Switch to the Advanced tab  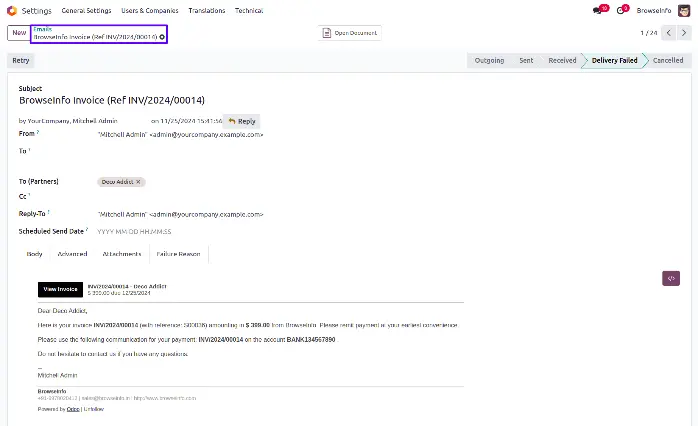tap(72, 254)
